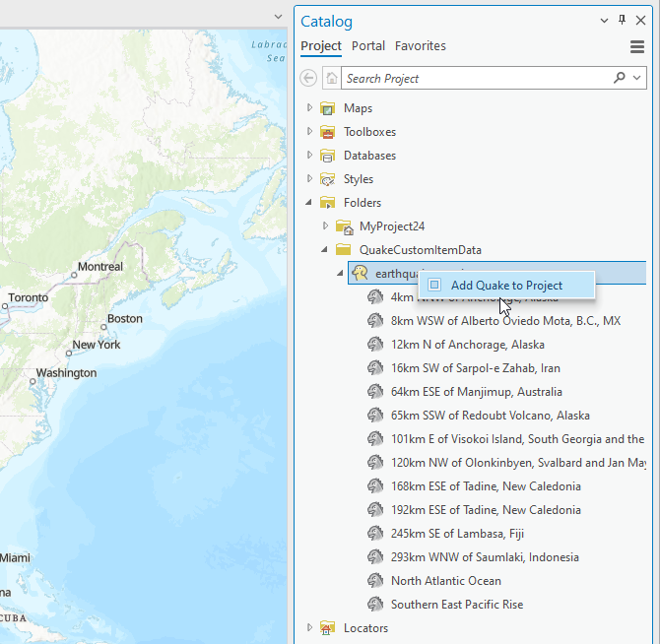Switch to the Portal tab
Image resolution: width=660 pixels, height=644 pixels.
click(x=368, y=46)
